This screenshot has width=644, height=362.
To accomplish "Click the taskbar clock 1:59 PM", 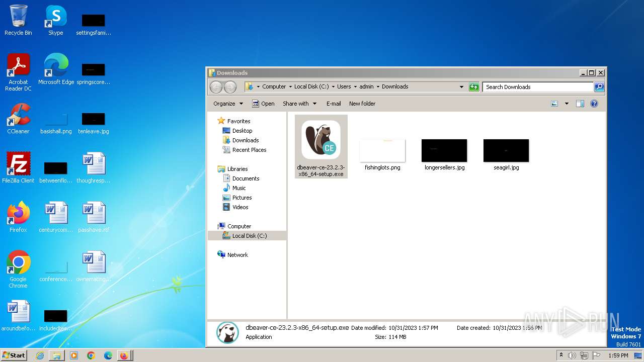I will [x=618, y=355].
